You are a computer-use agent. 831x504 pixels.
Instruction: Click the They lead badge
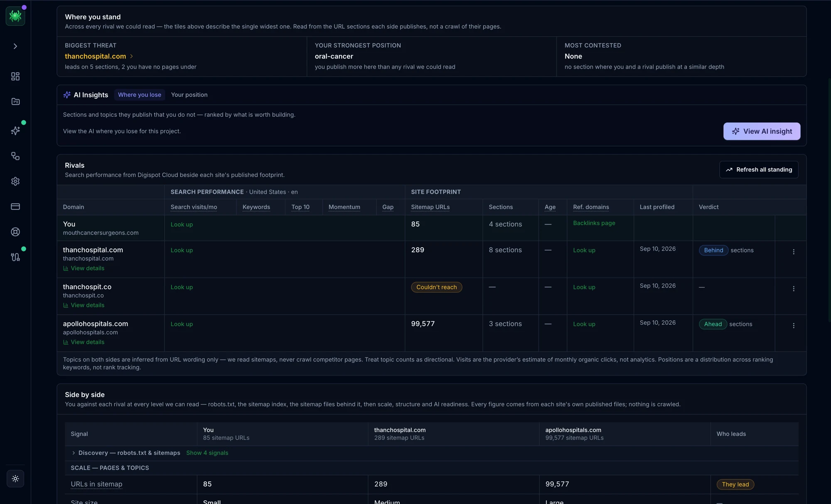(735, 484)
